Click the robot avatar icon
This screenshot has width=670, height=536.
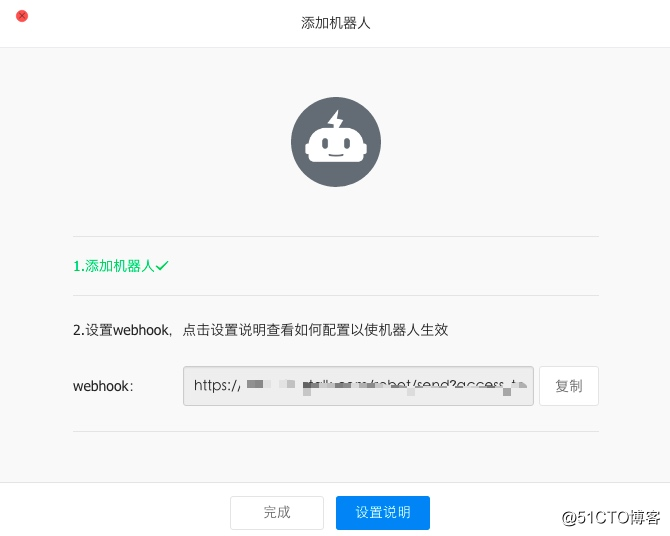(x=336, y=142)
